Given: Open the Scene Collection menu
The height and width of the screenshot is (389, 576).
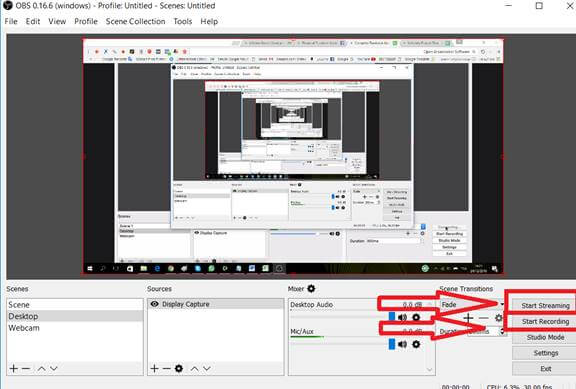Looking at the screenshot, I should point(136,21).
